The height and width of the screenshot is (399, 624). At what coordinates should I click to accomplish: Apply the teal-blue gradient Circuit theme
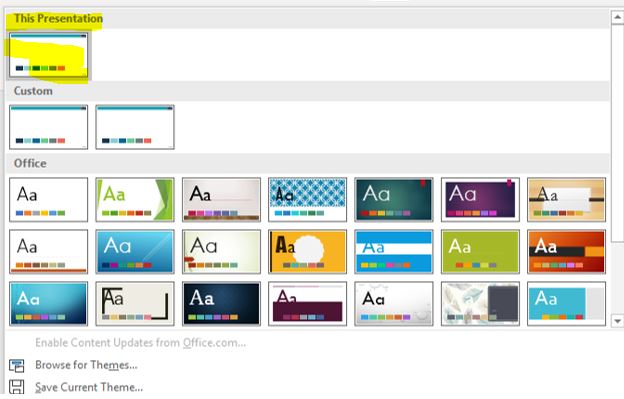point(49,304)
